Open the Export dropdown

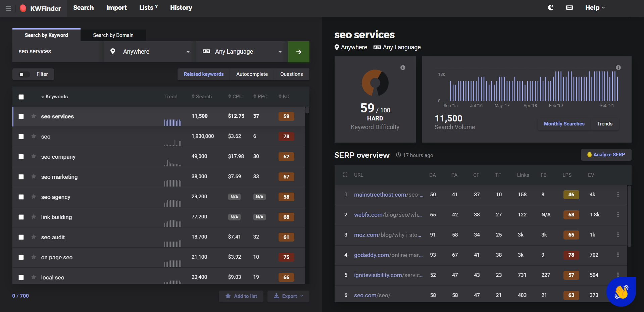pos(288,296)
